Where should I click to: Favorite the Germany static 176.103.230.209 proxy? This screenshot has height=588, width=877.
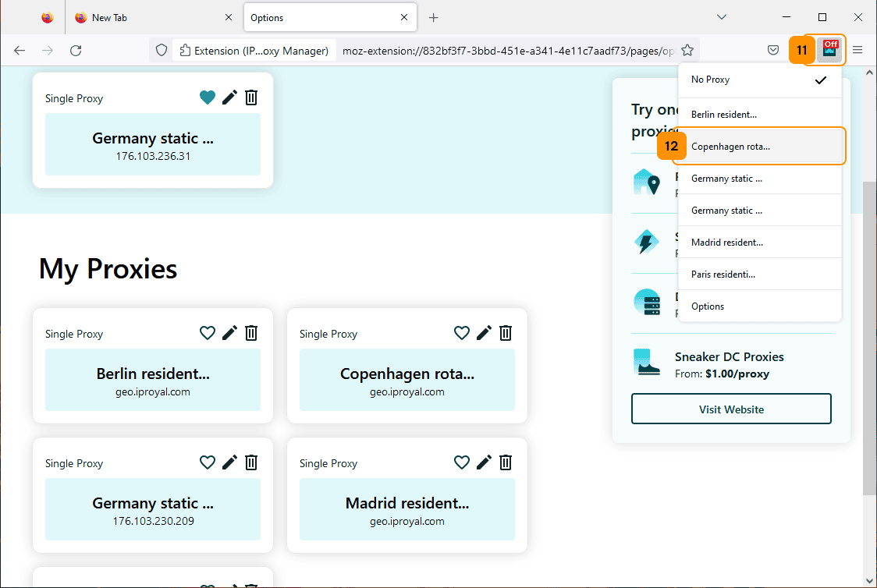(x=208, y=462)
